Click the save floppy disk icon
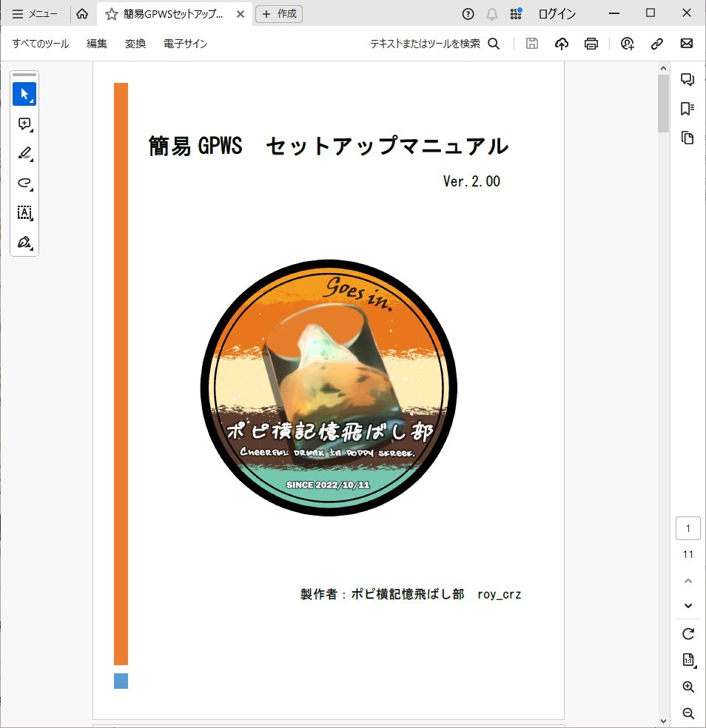The height and width of the screenshot is (728, 706). [532, 44]
